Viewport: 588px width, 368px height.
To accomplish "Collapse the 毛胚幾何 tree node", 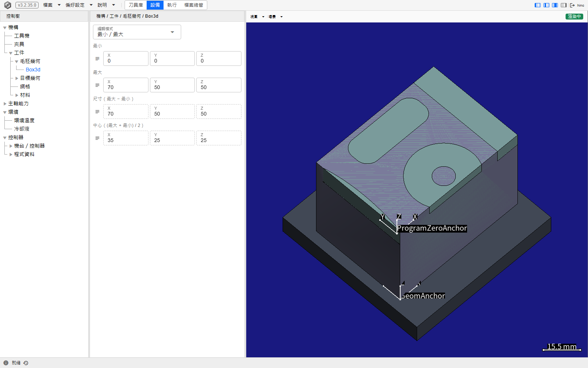I will (x=17, y=61).
